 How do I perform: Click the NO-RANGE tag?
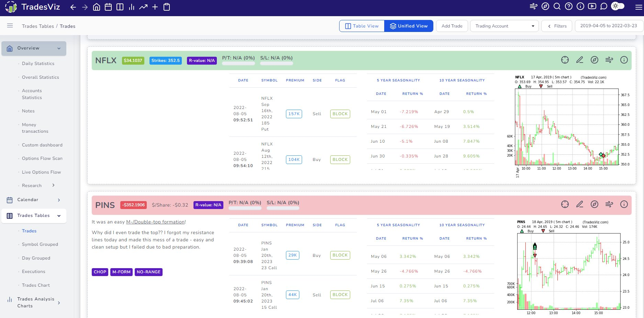point(148,272)
